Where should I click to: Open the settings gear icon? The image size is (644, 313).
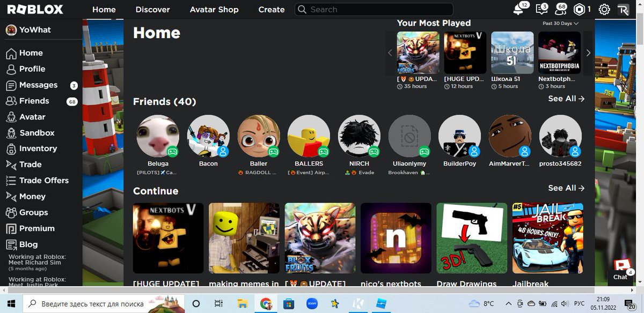[x=604, y=9]
